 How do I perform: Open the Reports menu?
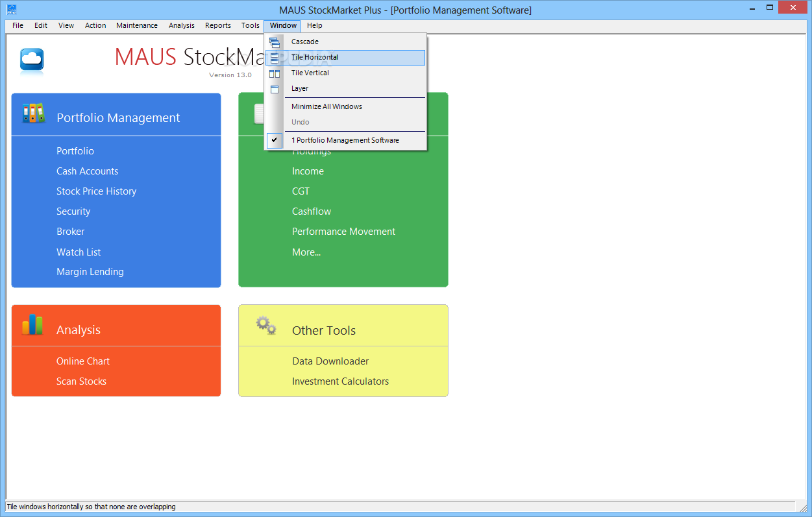tap(218, 25)
